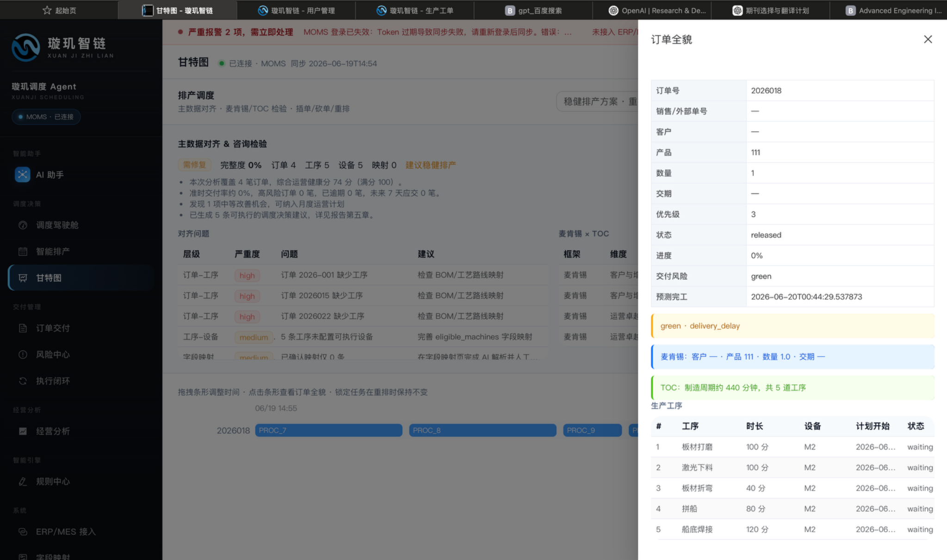Screen dimensions: 947x560
Task: Open ERP/MES 接入 in sidebar
Action: [x=81, y=532]
